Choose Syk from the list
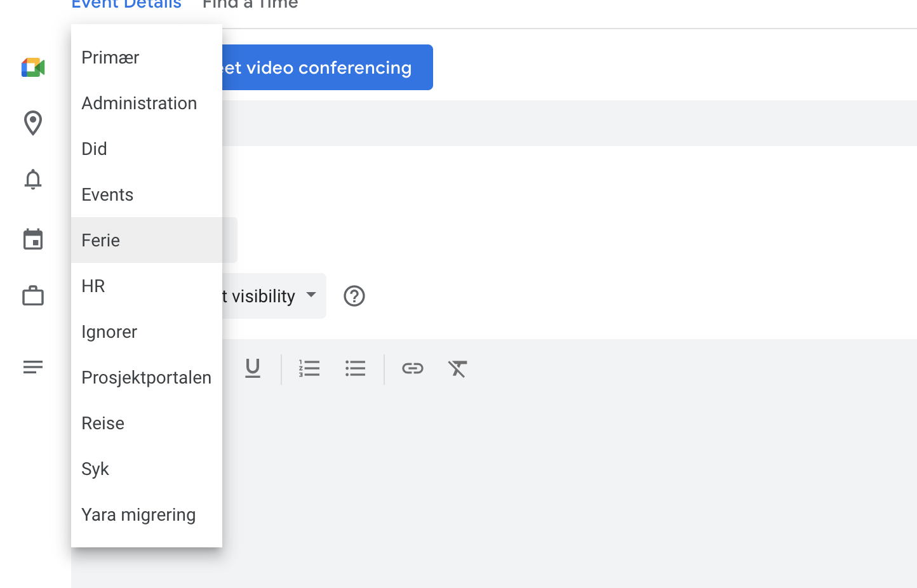The width and height of the screenshot is (917, 588). pyautogui.click(x=147, y=469)
